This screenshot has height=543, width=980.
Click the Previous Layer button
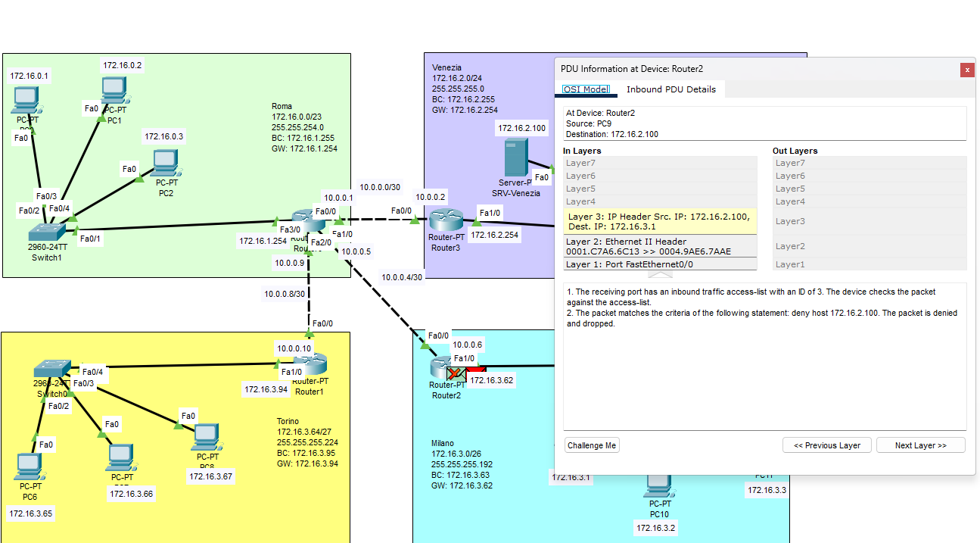coord(826,445)
